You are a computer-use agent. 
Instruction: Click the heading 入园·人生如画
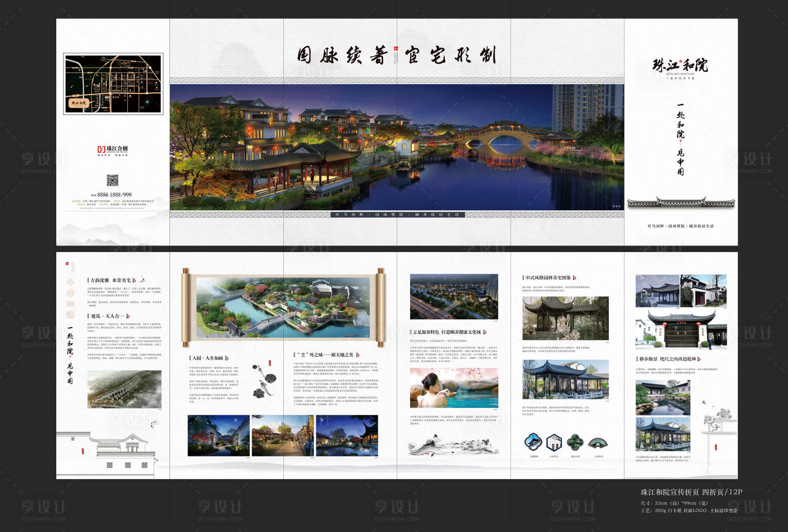point(208,358)
